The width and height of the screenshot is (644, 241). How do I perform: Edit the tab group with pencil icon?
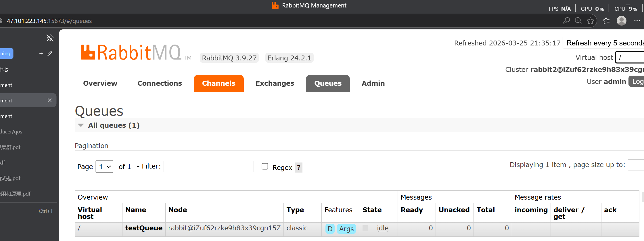pos(50,53)
